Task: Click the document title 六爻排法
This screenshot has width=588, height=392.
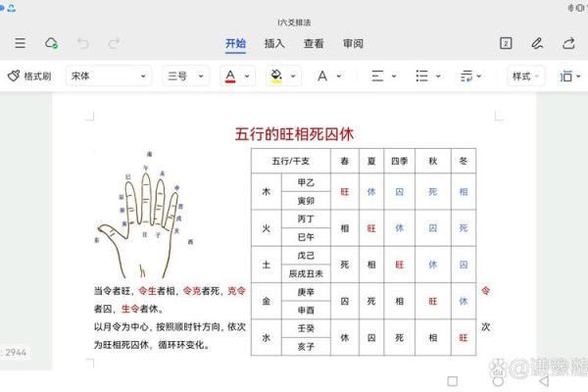Action: point(294,23)
